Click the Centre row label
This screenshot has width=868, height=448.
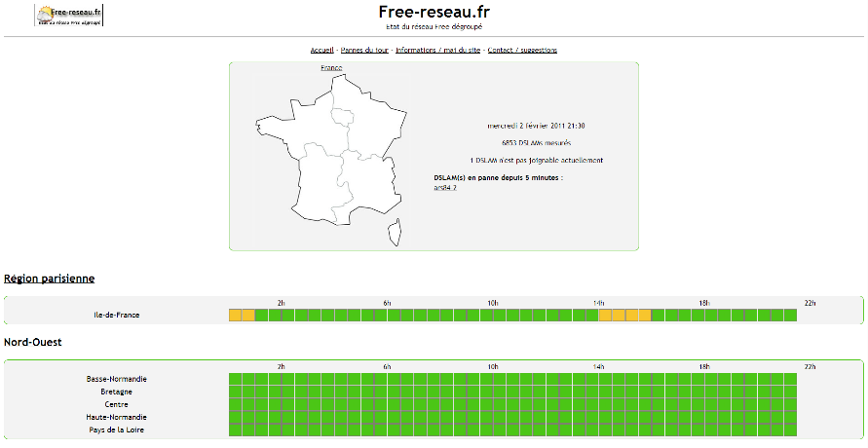point(116,404)
